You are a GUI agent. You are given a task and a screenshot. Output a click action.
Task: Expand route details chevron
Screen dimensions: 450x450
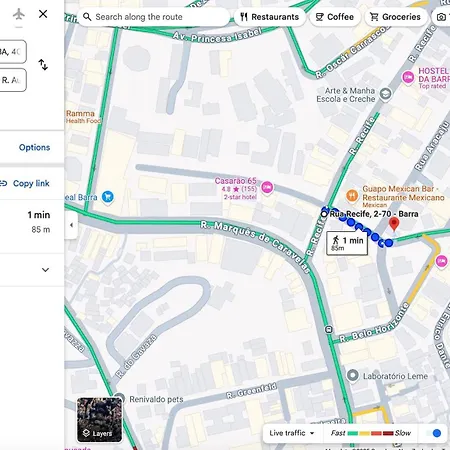[x=45, y=270]
